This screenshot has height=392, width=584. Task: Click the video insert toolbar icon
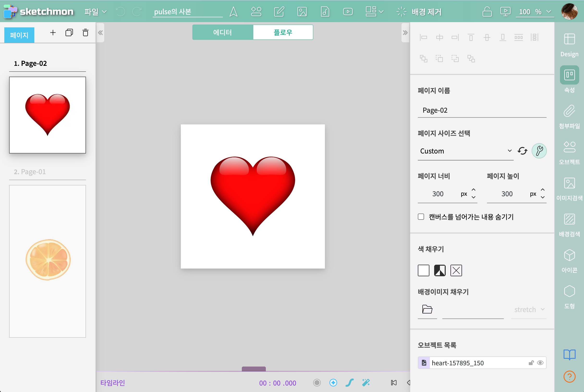point(348,12)
